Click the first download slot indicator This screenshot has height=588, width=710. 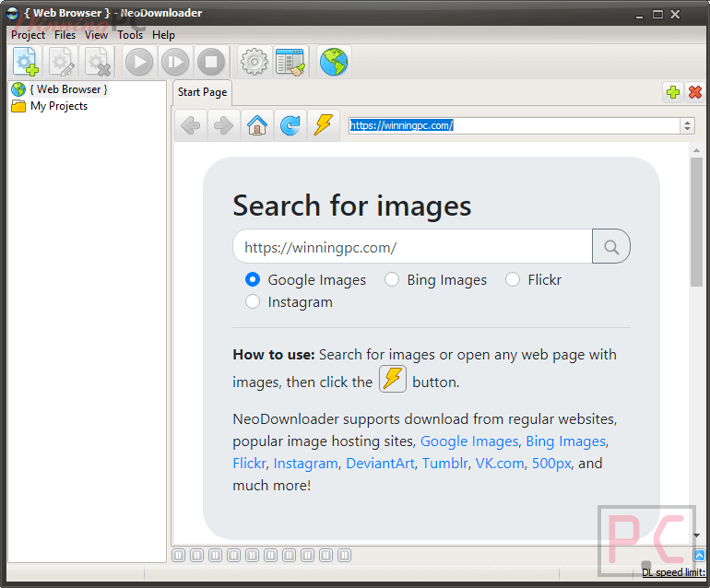(x=178, y=555)
